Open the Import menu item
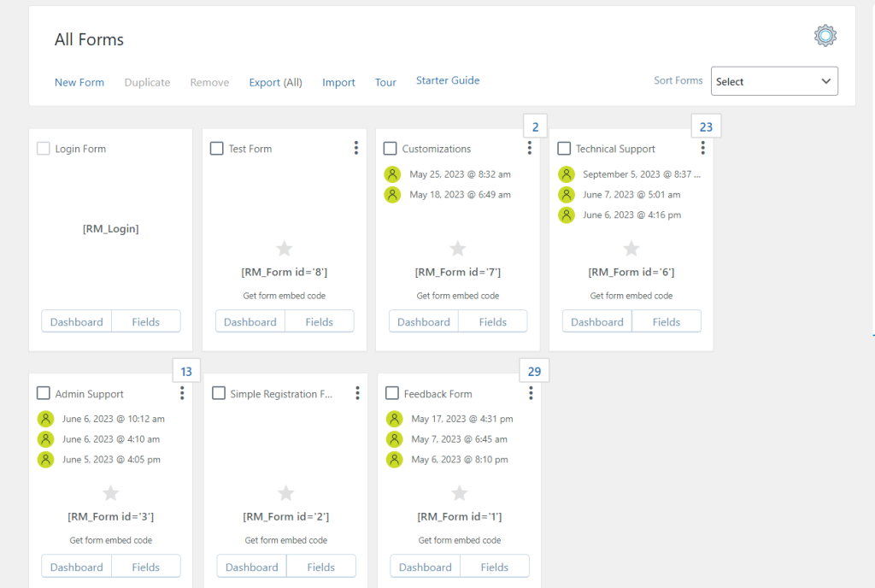875x588 pixels. (x=338, y=83)
